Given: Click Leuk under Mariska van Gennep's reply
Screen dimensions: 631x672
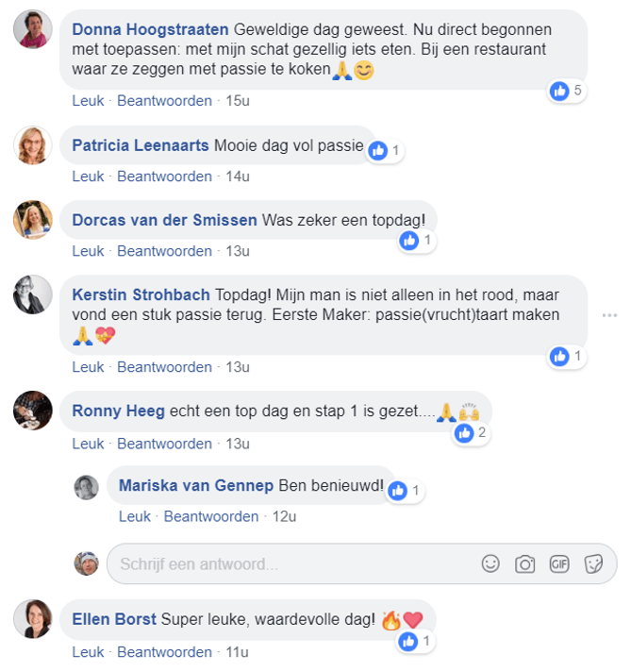Looking at the screenshot, I should pos(135,516).
